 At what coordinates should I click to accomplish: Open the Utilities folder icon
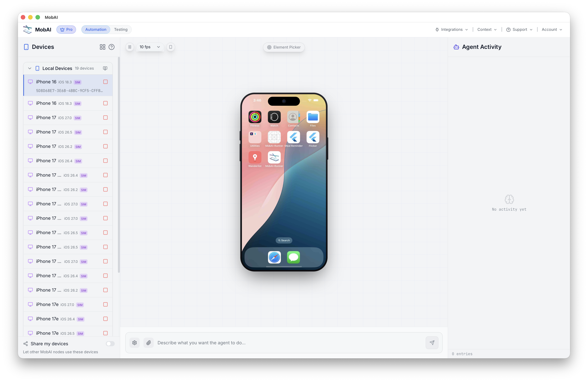[x=255, y=137]
